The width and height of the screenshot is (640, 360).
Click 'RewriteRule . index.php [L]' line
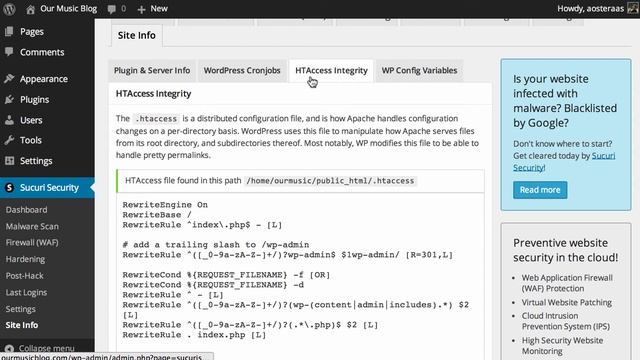click(194, 335)
